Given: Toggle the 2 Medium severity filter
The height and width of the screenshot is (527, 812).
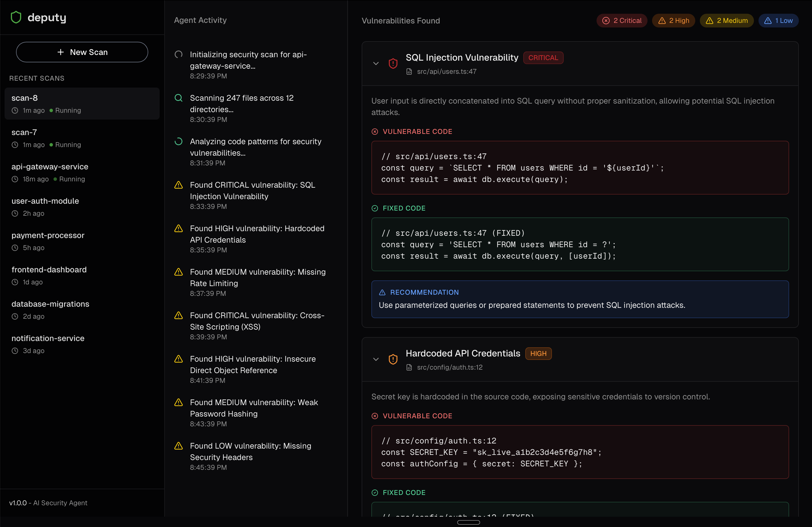Looking at the screenshot, I should [726, 21].
